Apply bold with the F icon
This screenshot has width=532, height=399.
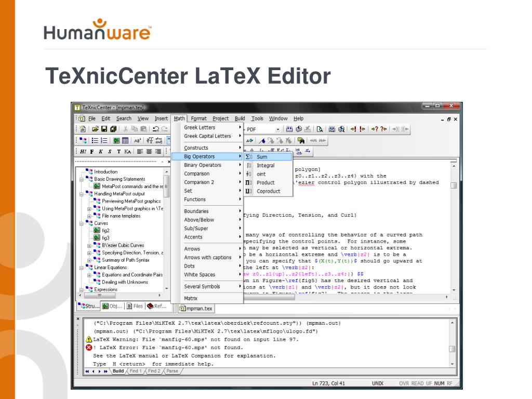point(92,152)
